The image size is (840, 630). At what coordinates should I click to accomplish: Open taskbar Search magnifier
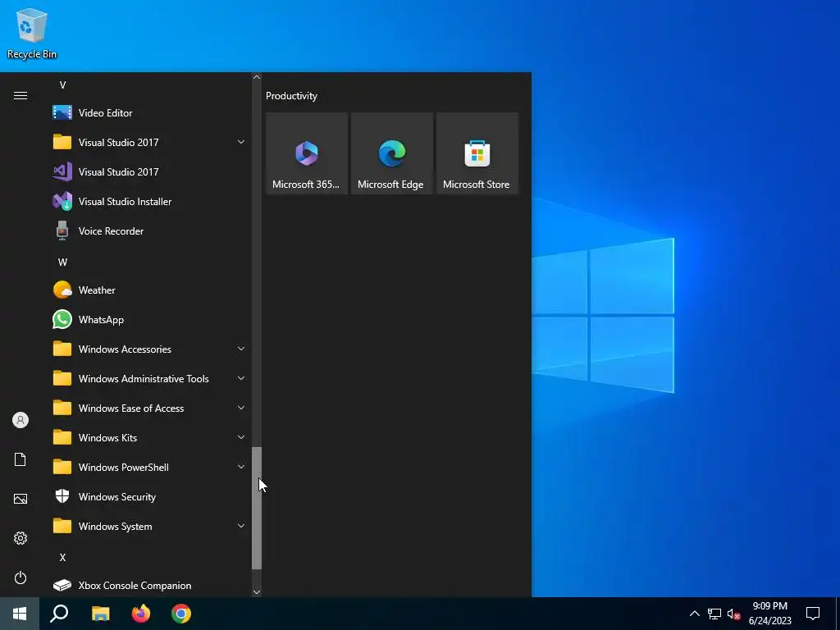click(59, 614)
